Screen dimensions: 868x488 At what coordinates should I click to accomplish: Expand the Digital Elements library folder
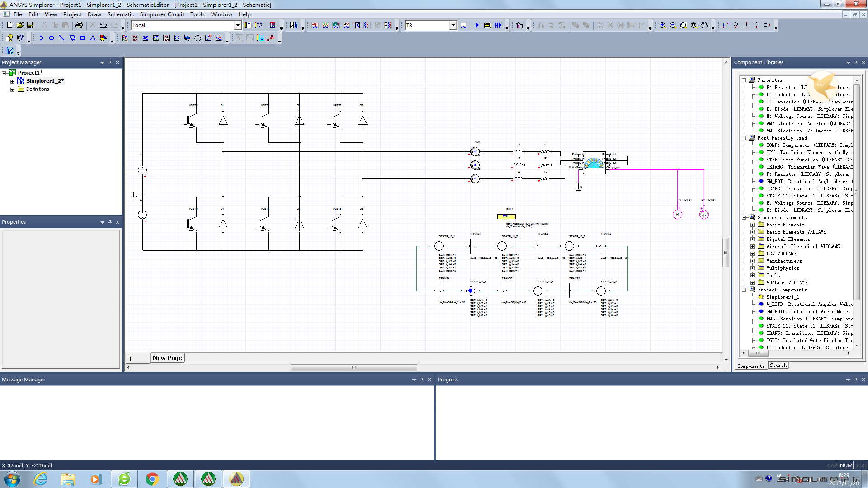[x=752, y=239]
